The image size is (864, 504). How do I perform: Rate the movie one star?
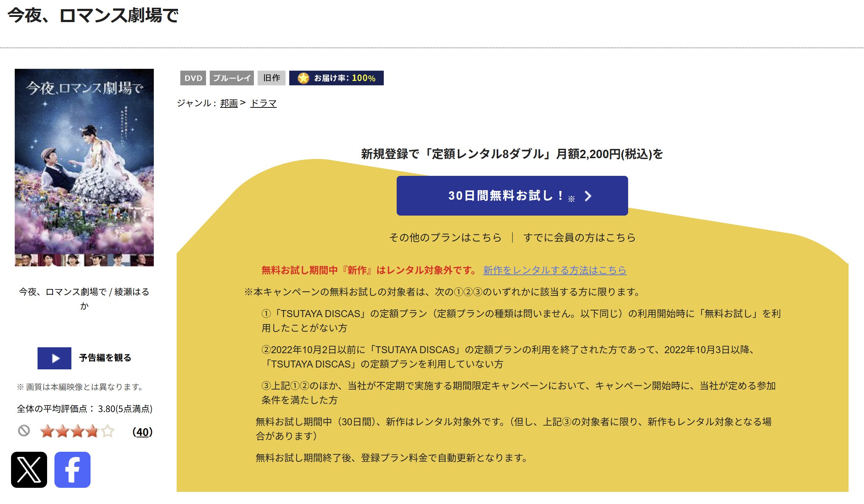coord(47,431)
